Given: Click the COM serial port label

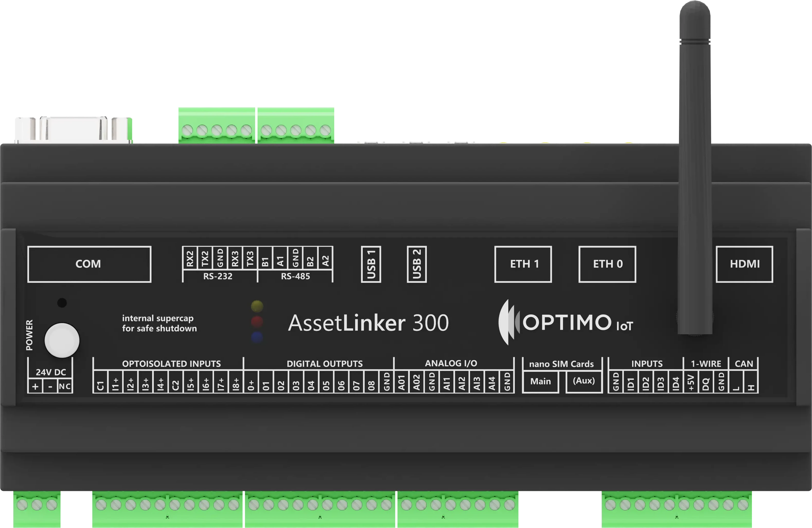Looking at the screenshot, I should [89, 264].
